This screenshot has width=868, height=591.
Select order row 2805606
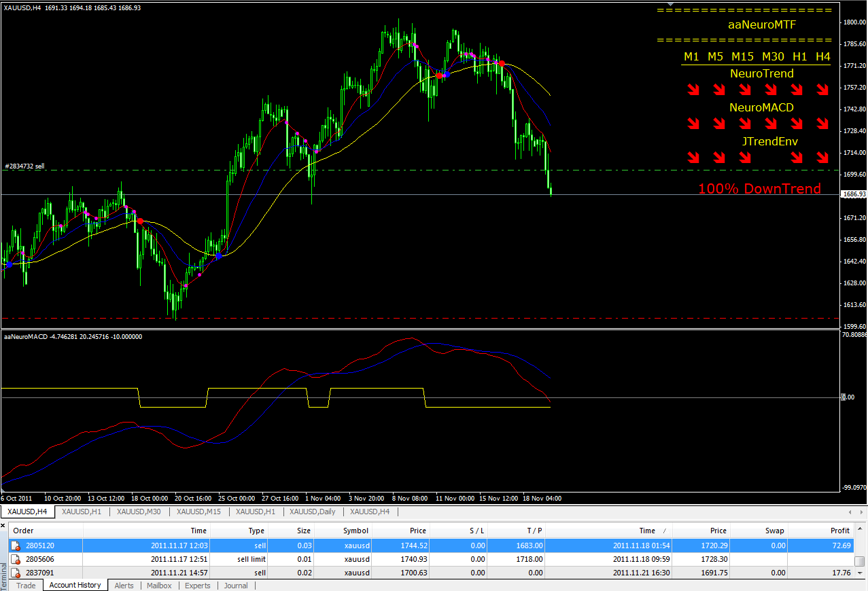431,559
